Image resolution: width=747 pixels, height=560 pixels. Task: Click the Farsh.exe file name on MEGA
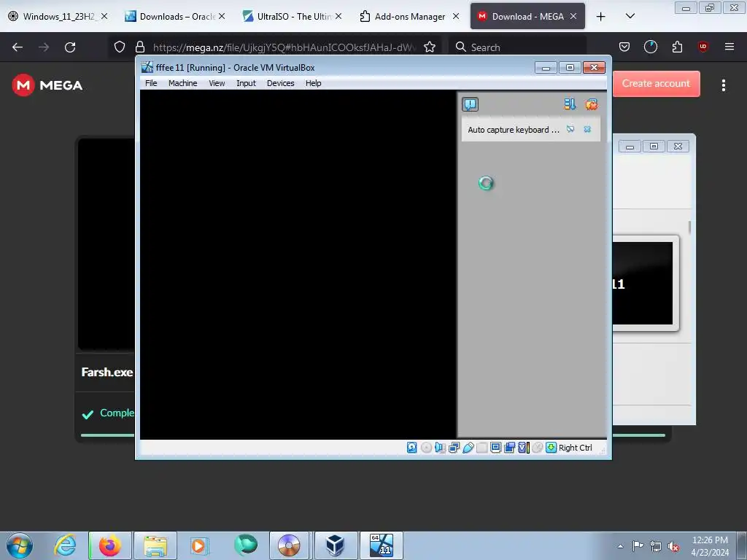pos(107,372)
